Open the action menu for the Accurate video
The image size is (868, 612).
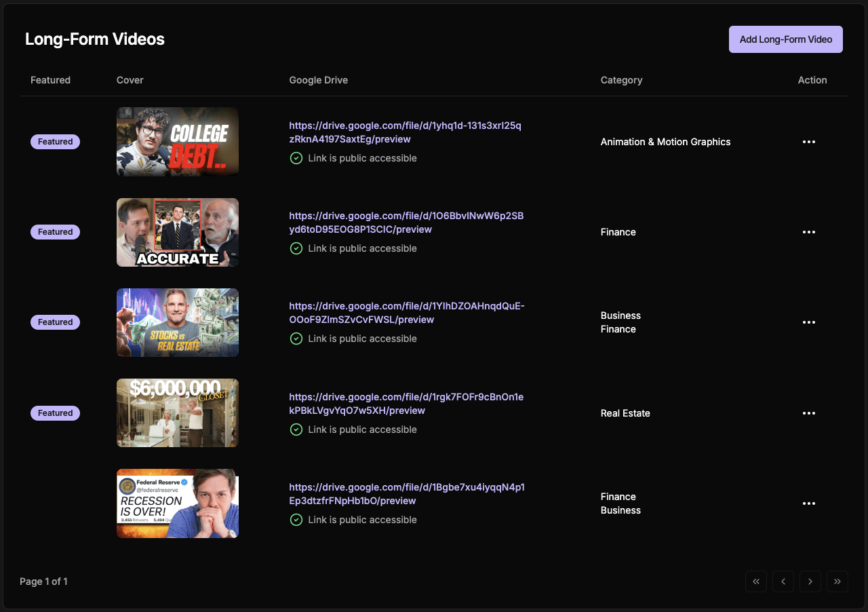(809, 232)
